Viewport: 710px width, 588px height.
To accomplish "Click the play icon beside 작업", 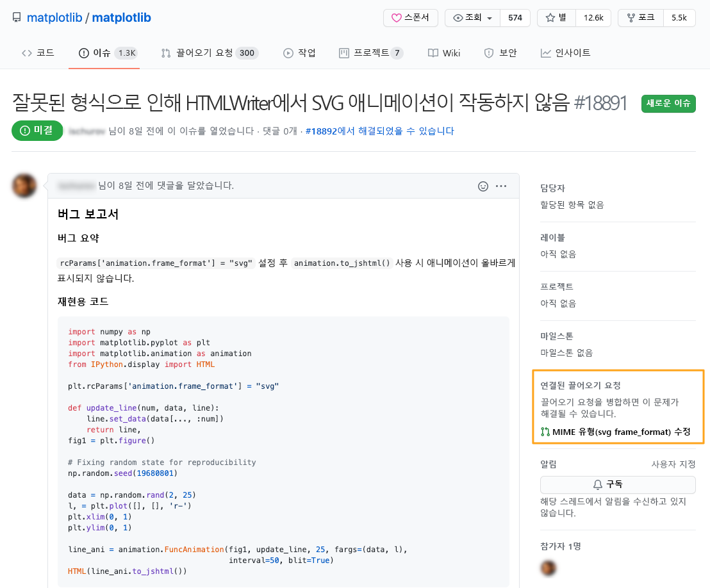I will pyautogui.click(x=288, y=53).
